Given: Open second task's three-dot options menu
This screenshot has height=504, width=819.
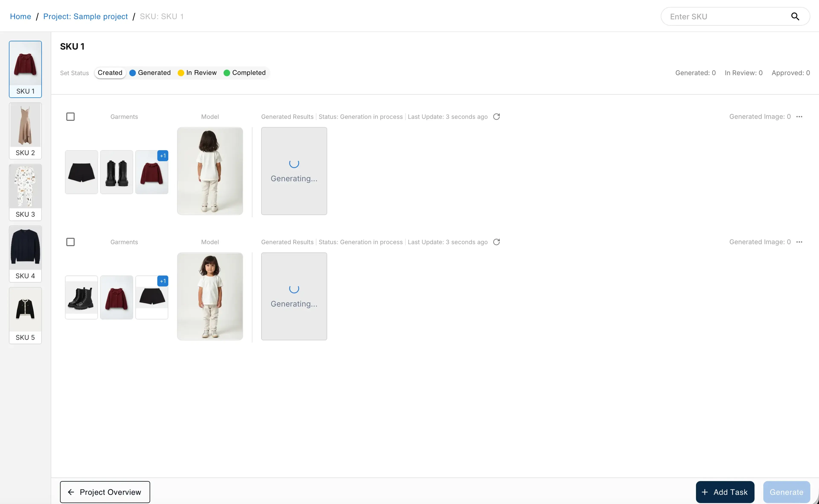Looking at the screenshot, I should [x=799, y=242].
